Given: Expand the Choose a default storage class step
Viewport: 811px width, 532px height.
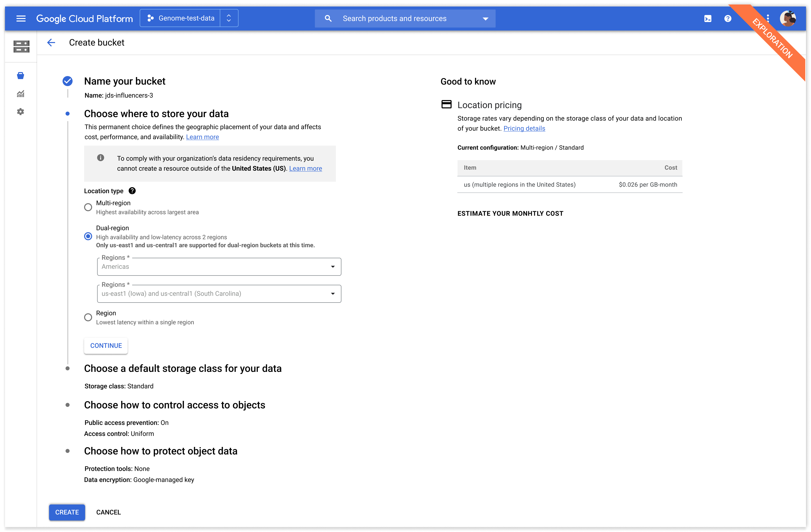Looking at the screenshot, I should 183,369.
